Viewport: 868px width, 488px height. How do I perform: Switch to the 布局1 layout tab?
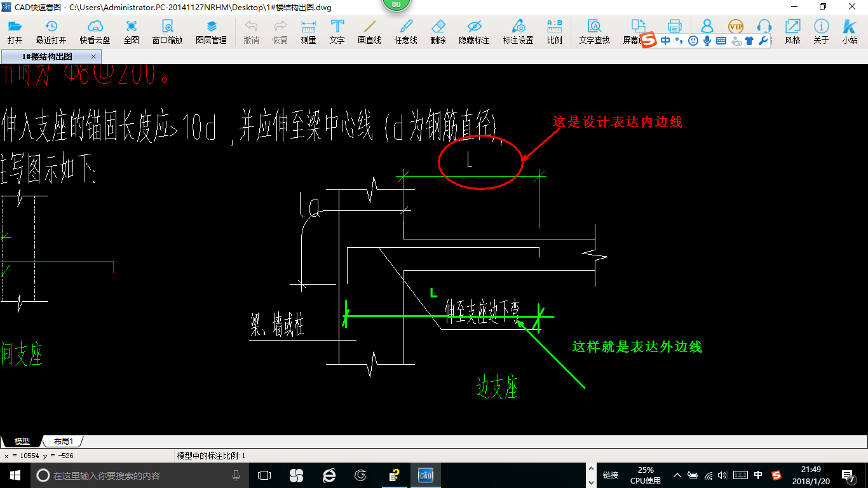[x=63, y=441]
